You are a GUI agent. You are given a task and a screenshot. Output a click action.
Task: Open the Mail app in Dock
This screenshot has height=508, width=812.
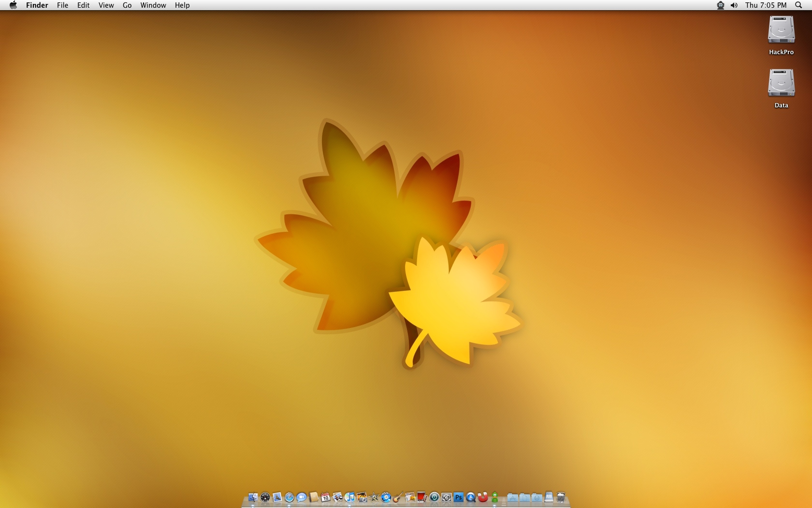[277, 497]
